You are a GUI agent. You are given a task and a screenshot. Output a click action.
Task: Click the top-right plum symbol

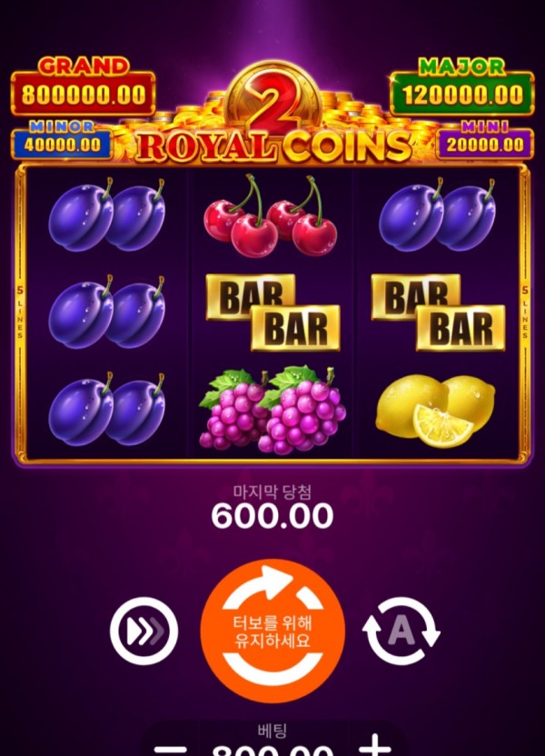(x=437, y=214)
